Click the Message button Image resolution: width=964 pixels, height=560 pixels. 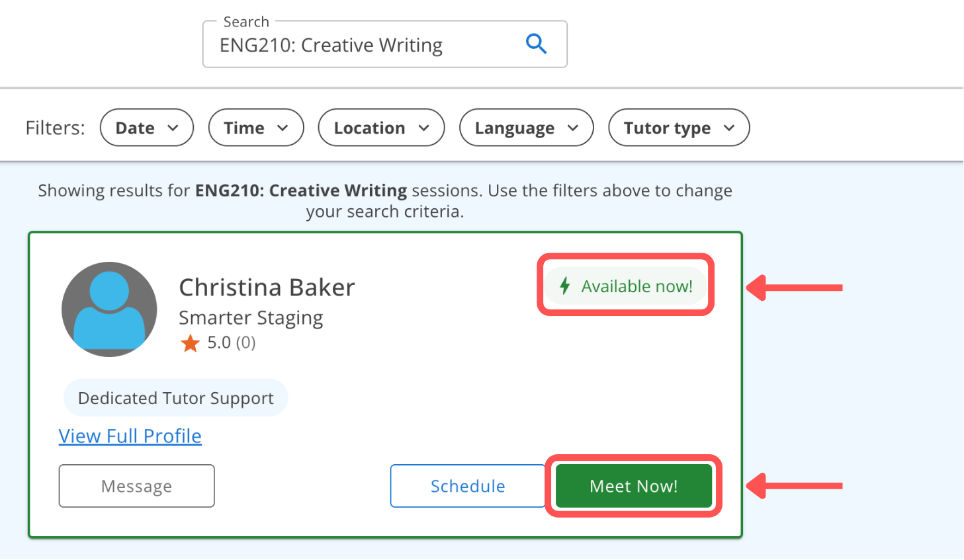[136, 486]
